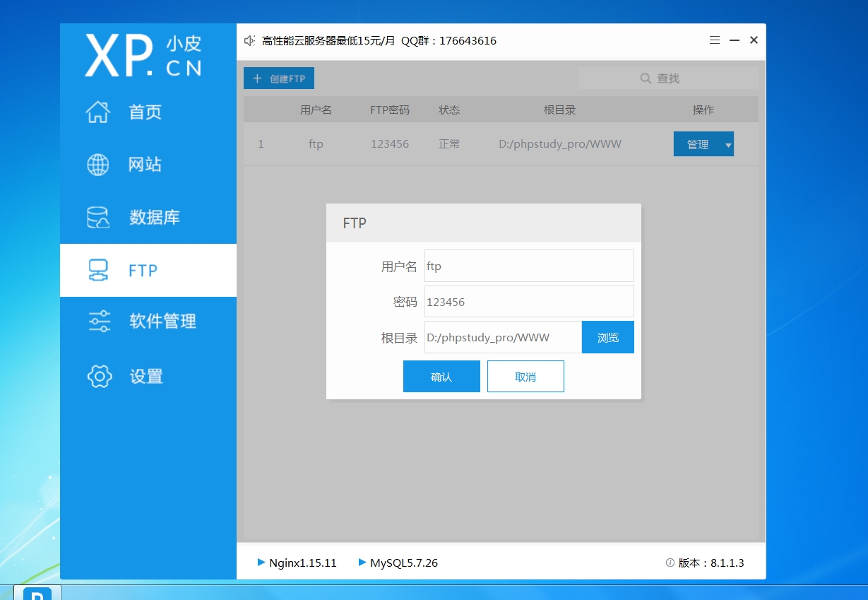Click the globe website icon

(x=98, y=165)
